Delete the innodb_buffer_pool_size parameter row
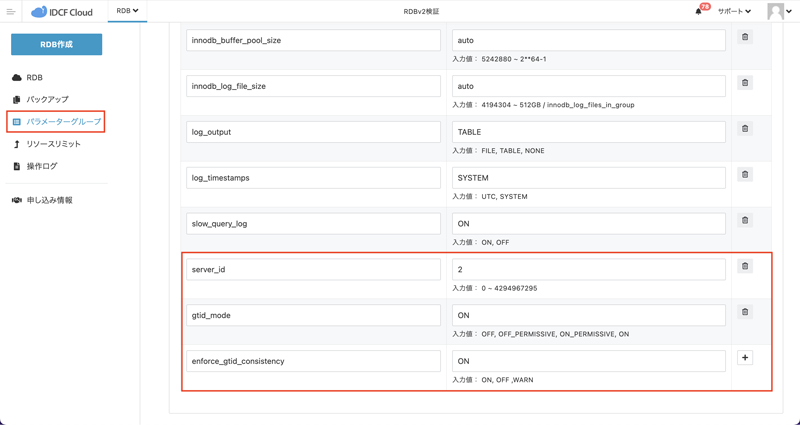This screenshot has height=425, width=800. point(745,37)
